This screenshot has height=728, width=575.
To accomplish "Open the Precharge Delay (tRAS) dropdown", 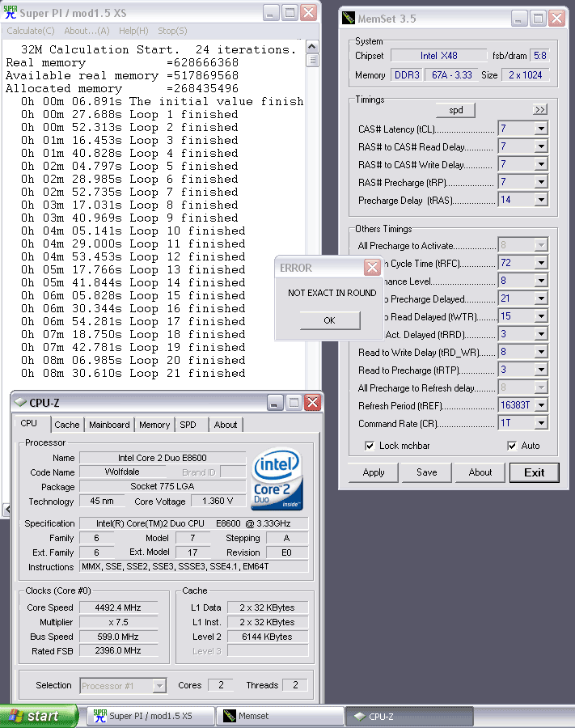I will point(541,200).
